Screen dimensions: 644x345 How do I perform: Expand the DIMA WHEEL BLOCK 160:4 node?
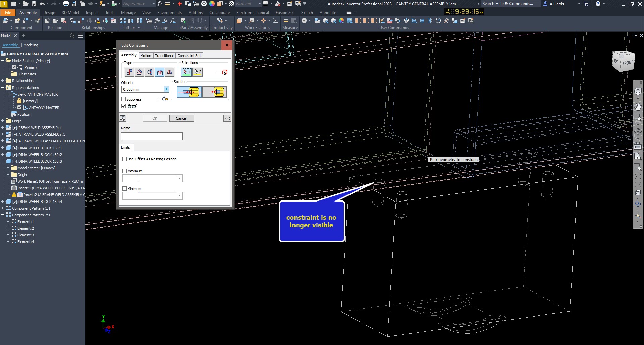tap(3, 202)
